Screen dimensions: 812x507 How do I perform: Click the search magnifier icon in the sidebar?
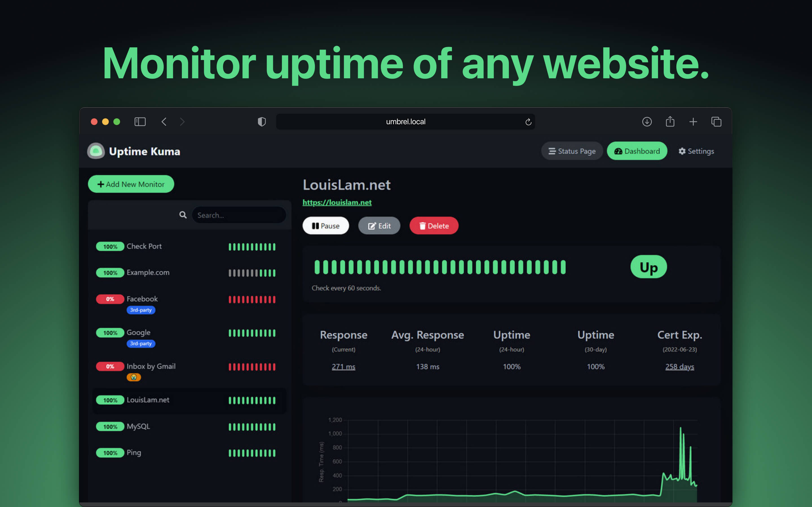[183, 215]
